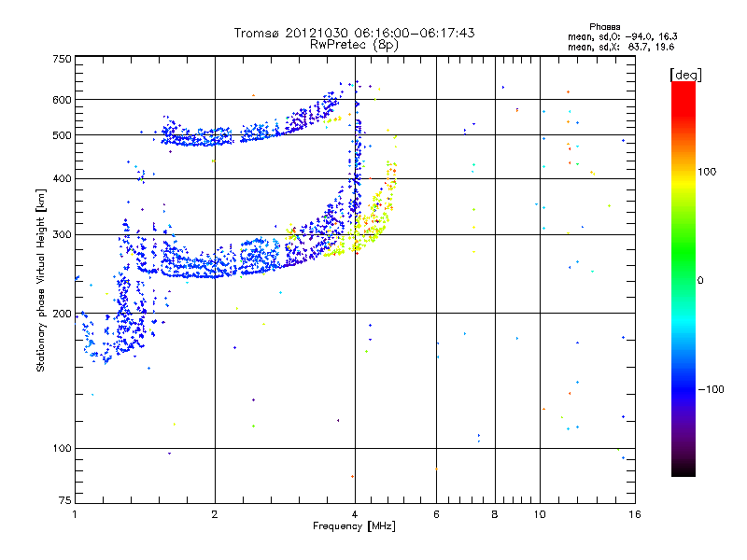The width and height of the screenshot is (747, 560).
Task: Click the y-axis tick label '500'
Action: point(62,135)
